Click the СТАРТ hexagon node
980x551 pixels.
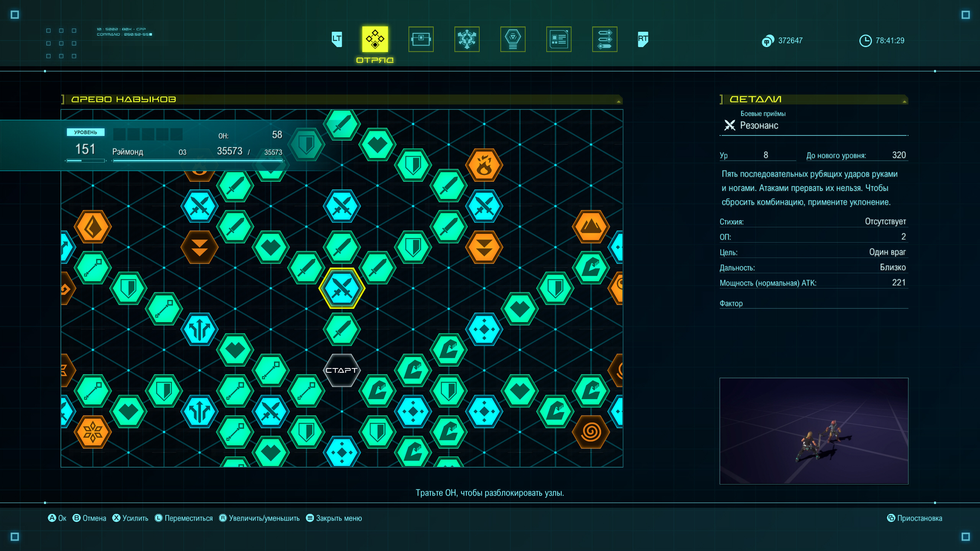[341, 370]
